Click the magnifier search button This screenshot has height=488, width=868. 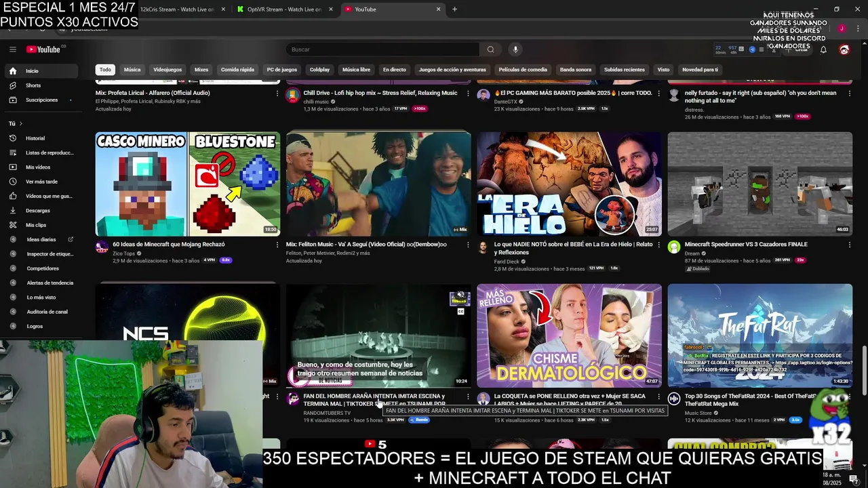click(x=490, y=49)
